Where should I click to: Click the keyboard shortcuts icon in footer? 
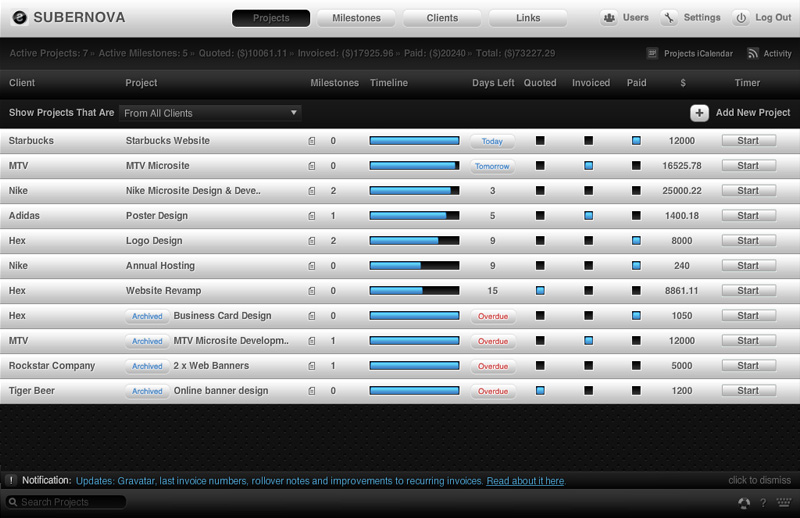click(784, 503)
